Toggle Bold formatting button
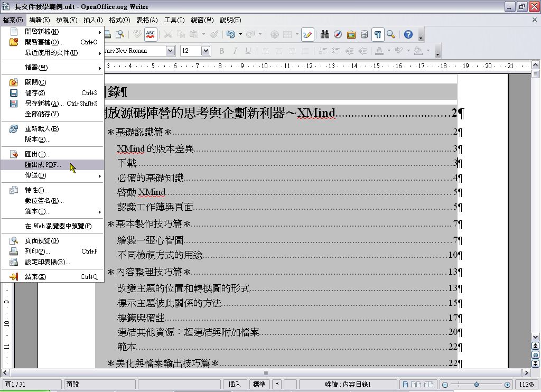 [221, 51]
